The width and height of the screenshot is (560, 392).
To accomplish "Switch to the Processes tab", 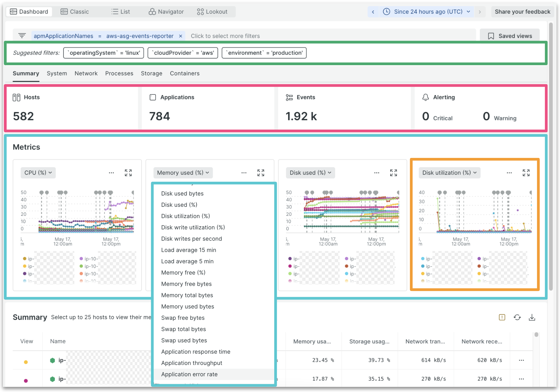I will pyautogui.click(x=119, y=73).
